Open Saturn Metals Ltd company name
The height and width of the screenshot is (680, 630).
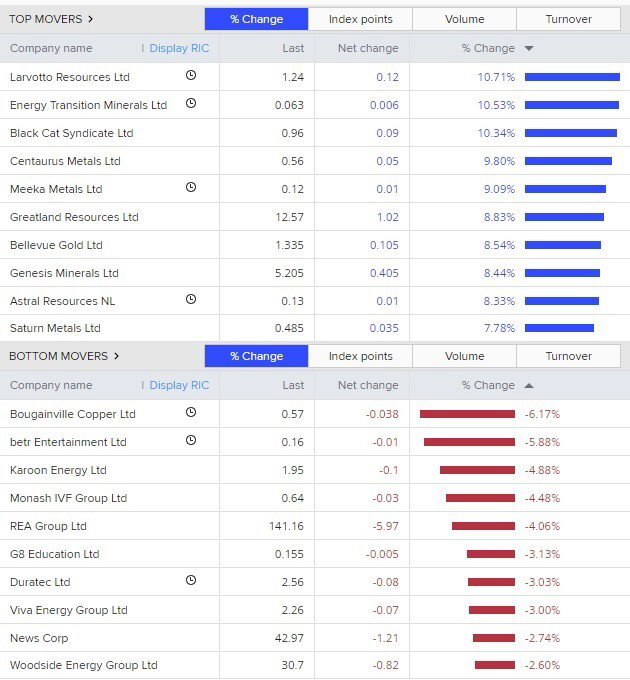55,328
